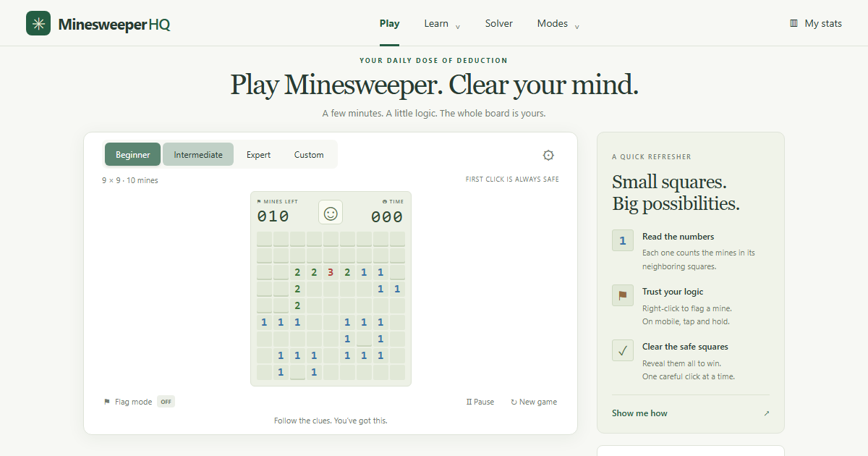Image resolution: width=868 pixels, height=456 pixels.
Task: Open My stats in the header
Action: (x=816, y=23)
